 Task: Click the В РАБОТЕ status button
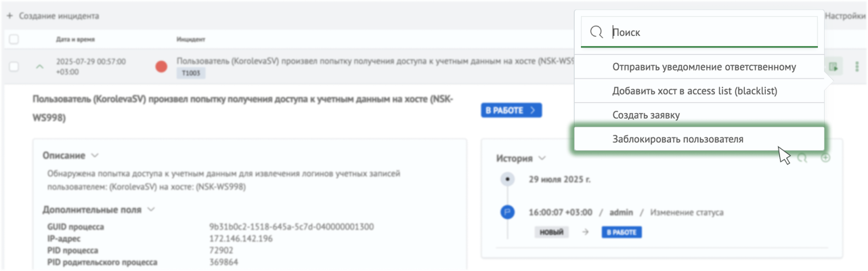(x=511, y=110)
